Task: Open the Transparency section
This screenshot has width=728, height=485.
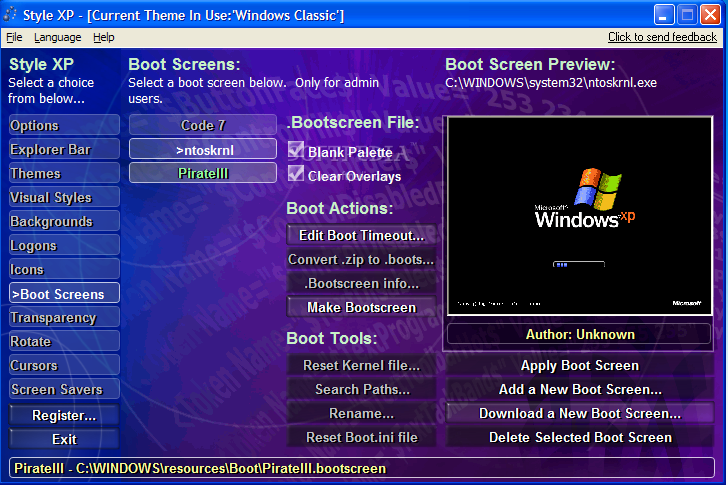Action: pyautogui.click(x=64, y=317)
